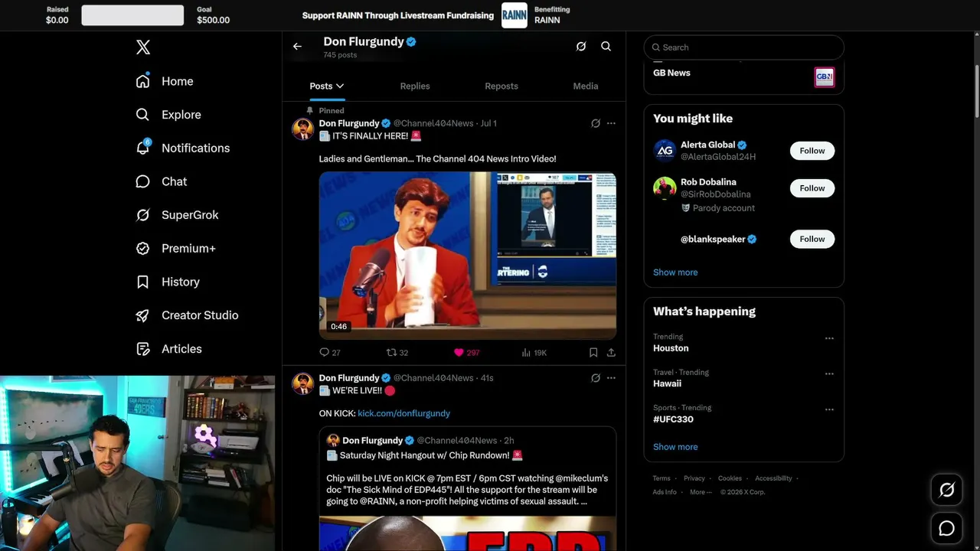980x551 pixels.
Task: Open the floating Grok button at bottom right
Action: point(946,490)
